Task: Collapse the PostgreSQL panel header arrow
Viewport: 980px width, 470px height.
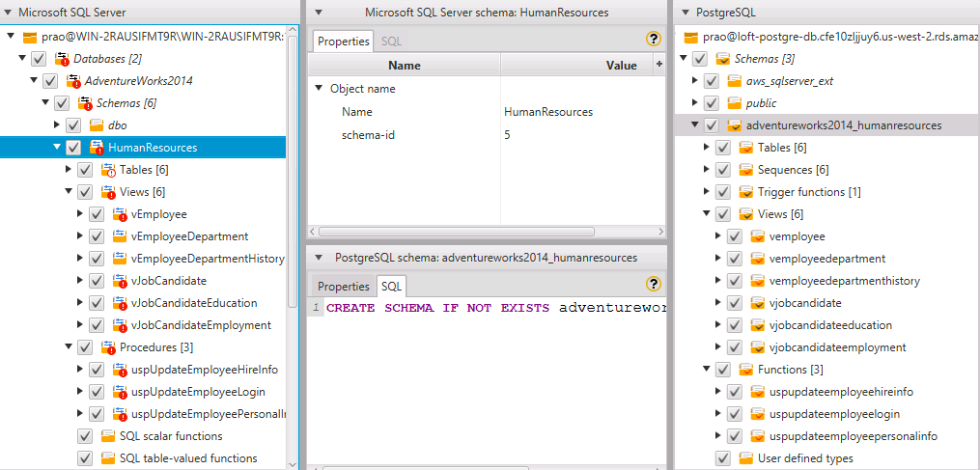Action: click(x=686, y=12)
